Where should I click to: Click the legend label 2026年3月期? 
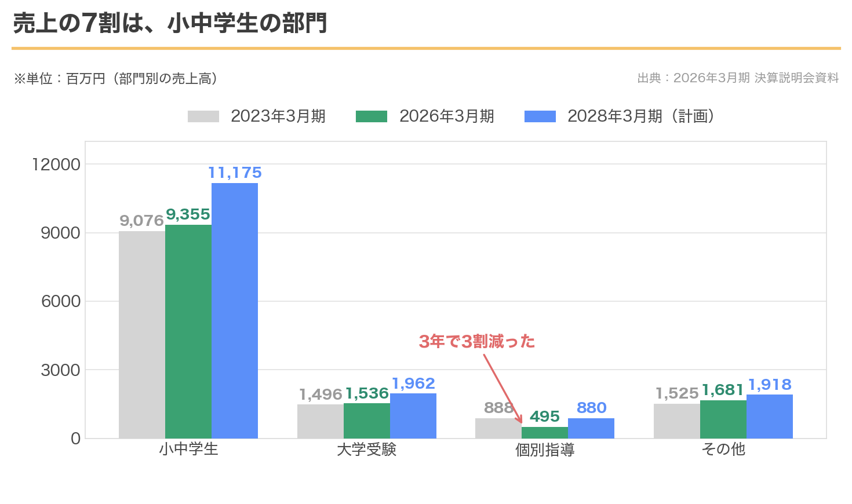pos(447,116)
